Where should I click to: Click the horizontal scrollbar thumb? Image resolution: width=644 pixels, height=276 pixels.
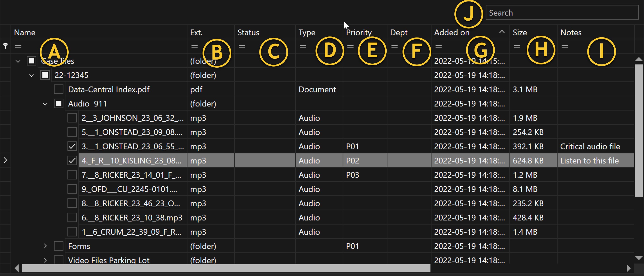226,268
